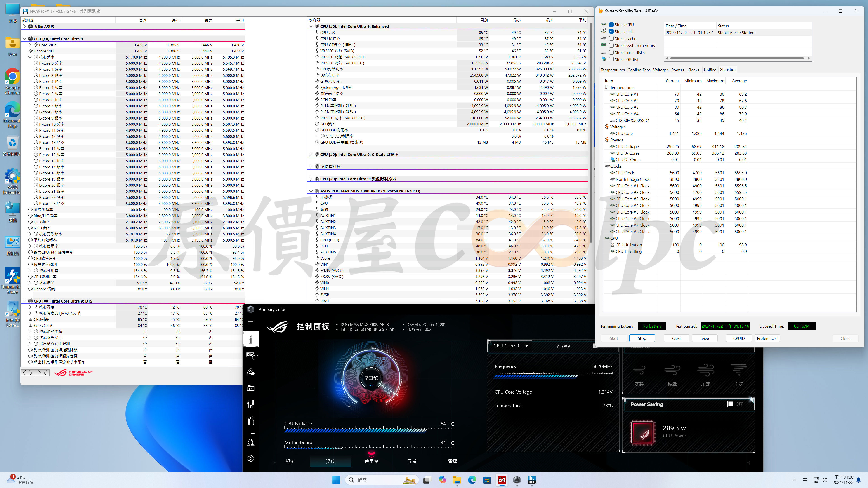Collapse the CPU [#0]: Intel Core Ultra 9 group
This screenshot has width=868, height=488.
(24, 39)
